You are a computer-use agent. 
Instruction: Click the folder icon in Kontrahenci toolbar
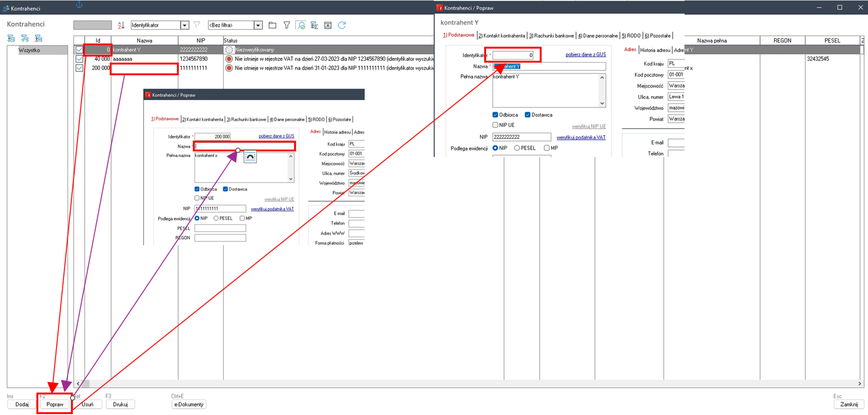[x=272, y=25]
